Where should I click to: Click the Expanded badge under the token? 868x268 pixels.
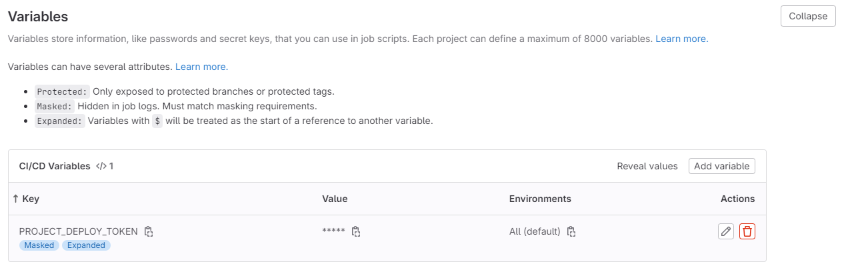(86, 245)
